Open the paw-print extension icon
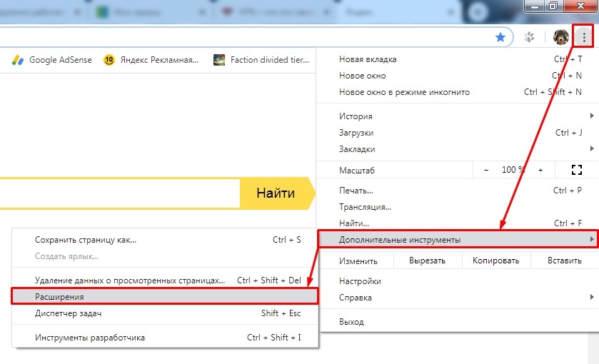 click(x=529, y=37)
